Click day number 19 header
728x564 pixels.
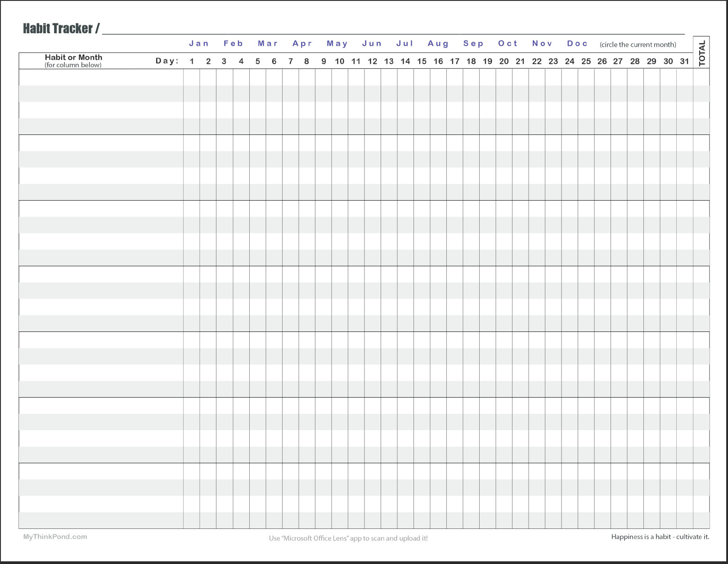click(488, 61)
